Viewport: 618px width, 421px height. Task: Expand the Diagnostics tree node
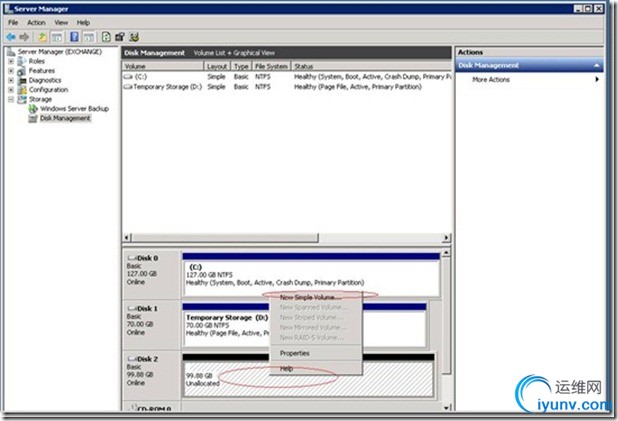point(11,80)
